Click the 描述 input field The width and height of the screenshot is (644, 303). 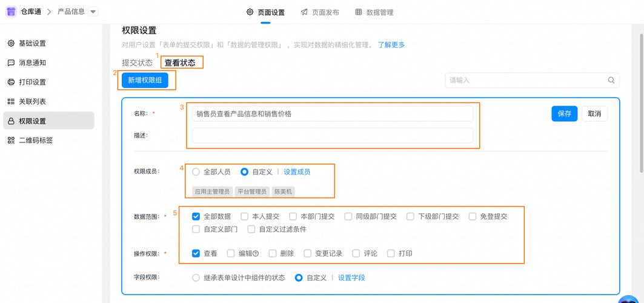click(332, 136)
